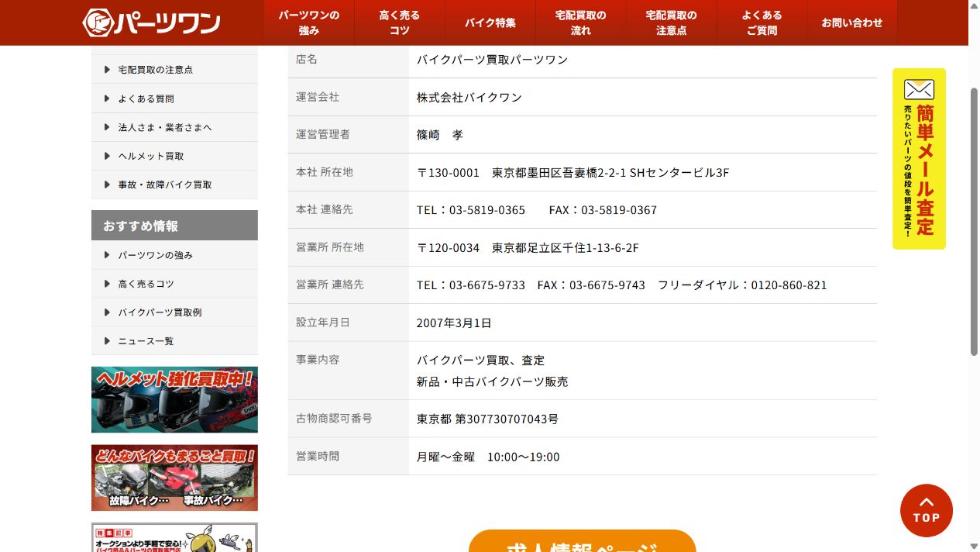This screenshot has width=980, height=552.
Task: Click the おすすめ情報 sidebar heading
Action: (174, 226)
